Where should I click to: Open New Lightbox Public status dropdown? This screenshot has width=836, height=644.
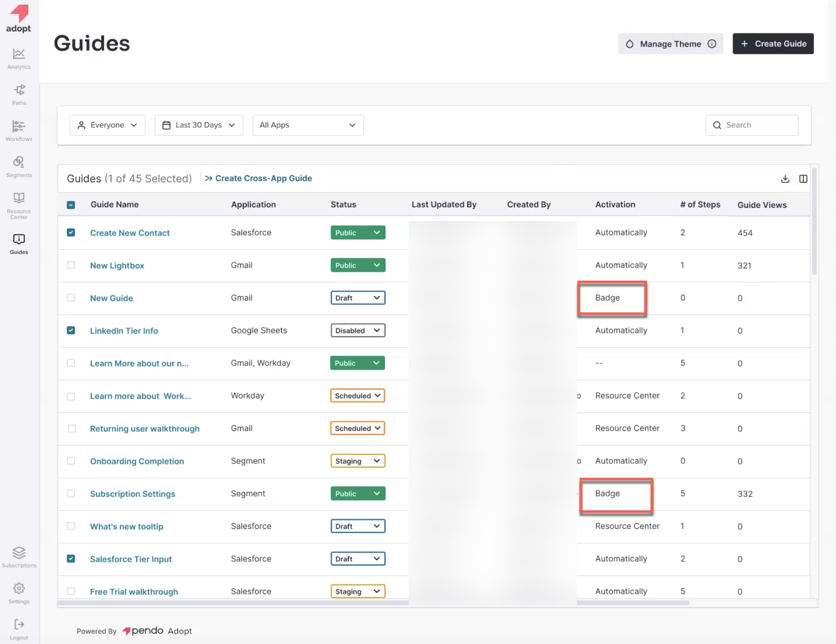(x=358, y=265)
